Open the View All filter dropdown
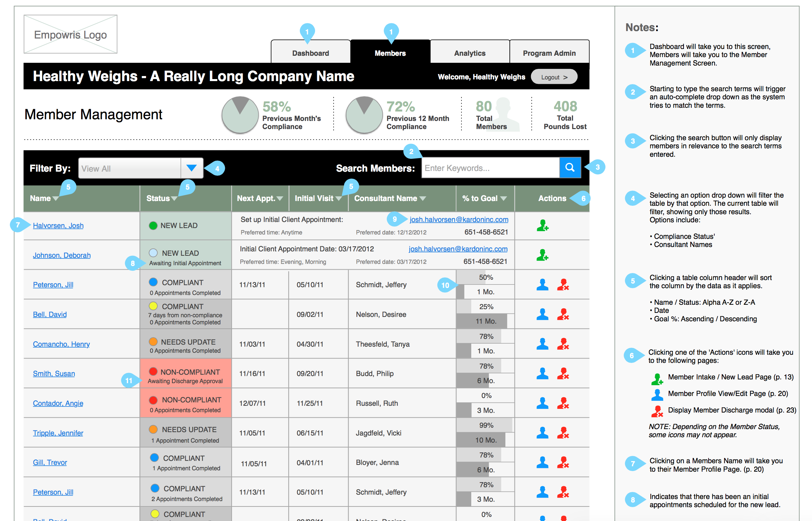 (x=141, y=168)
